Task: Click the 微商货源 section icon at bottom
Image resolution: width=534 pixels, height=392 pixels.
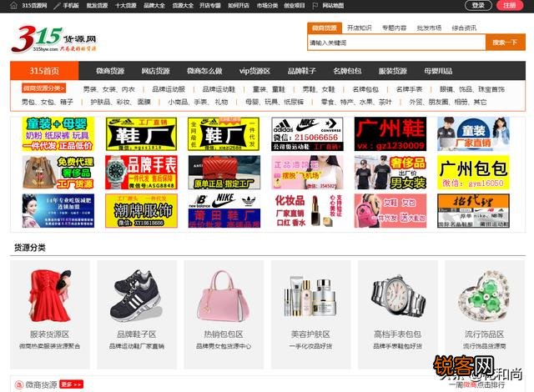Action: [x=19, y=384]
